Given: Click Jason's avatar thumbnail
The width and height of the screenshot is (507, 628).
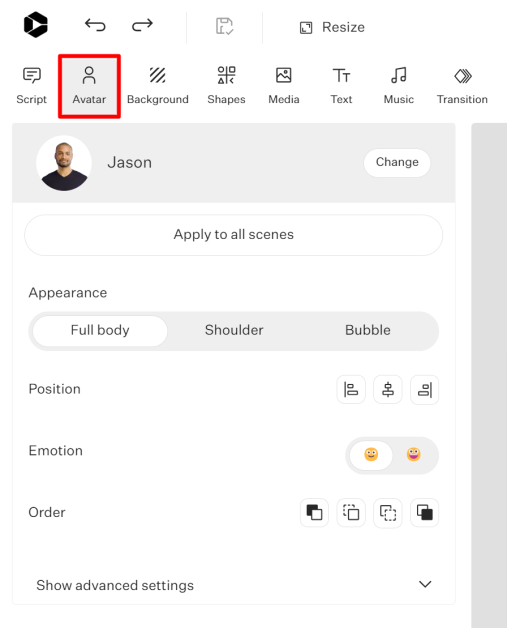Looking at the screenshot, I should 64,163.
